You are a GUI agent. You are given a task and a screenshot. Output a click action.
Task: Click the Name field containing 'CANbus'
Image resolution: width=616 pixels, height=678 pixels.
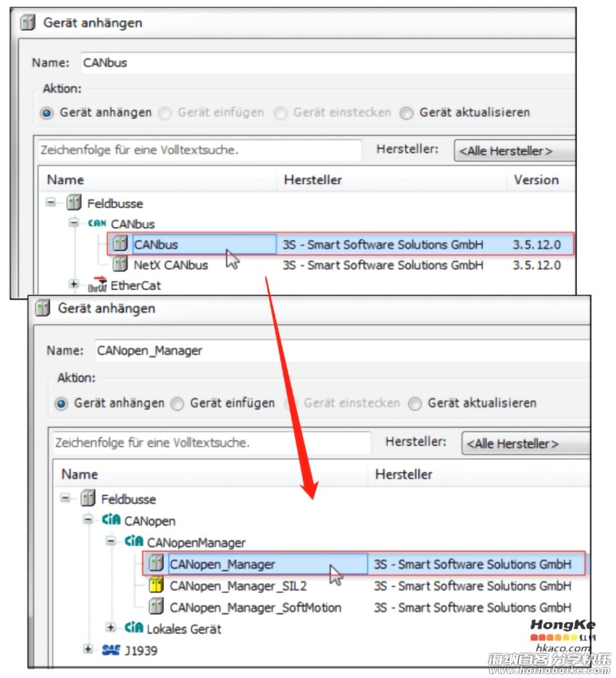(328, 62)
